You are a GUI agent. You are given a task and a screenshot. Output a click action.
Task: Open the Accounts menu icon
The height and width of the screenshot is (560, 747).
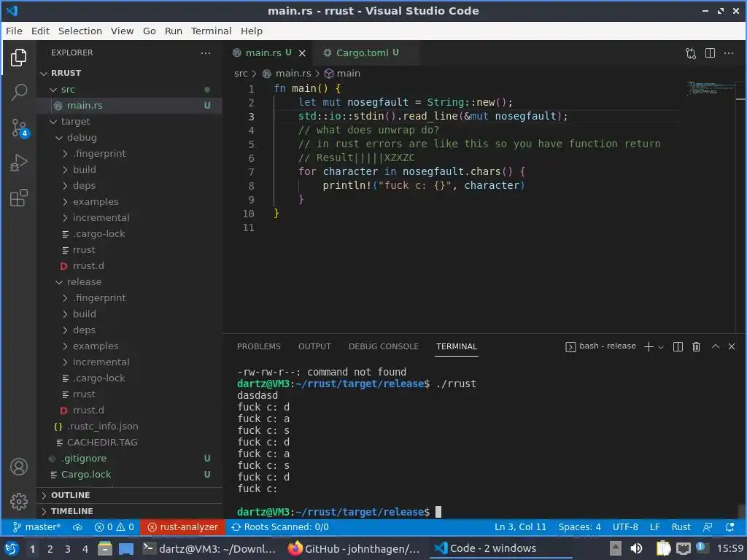(19, 467)
